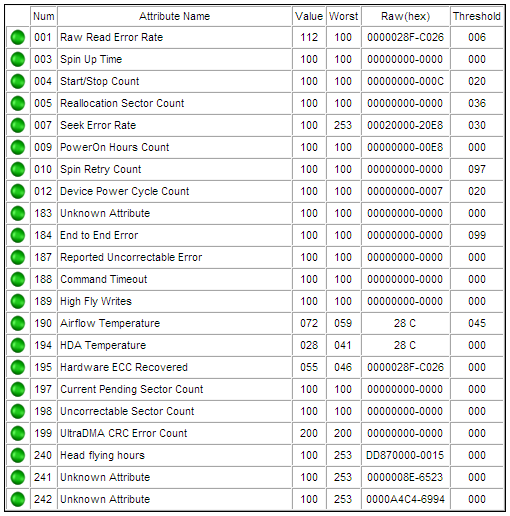Select the Uncorrectable Sector Count name cell
510x516 pixels.
click(x=174, y=411)
